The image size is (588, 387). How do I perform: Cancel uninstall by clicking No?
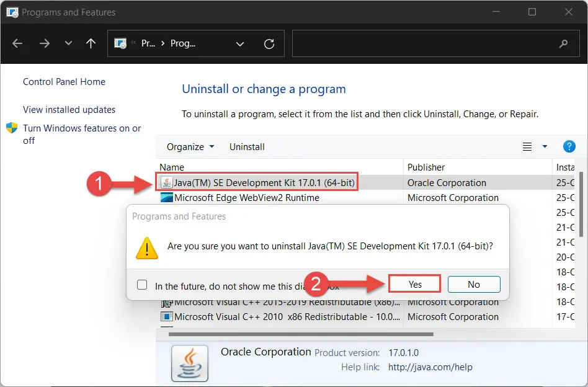pos(474,284)
